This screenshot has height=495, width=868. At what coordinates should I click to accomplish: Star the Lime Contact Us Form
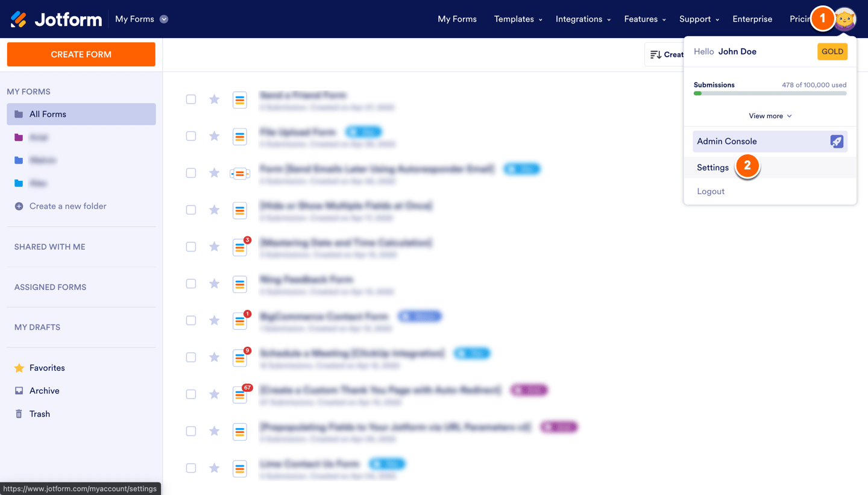coord(214,468)
